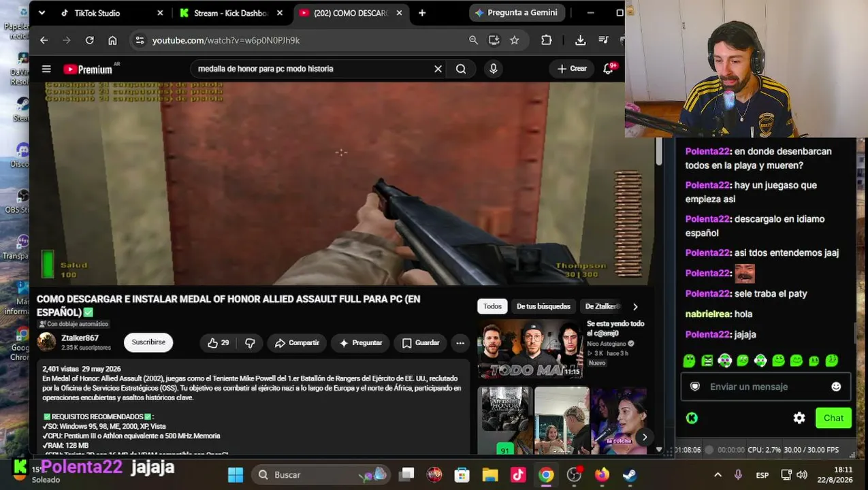This screenshot has width=868, height=490.
Task: Open Steam from the taskbar
Action: pyautogui.click(x=630, y=474)
